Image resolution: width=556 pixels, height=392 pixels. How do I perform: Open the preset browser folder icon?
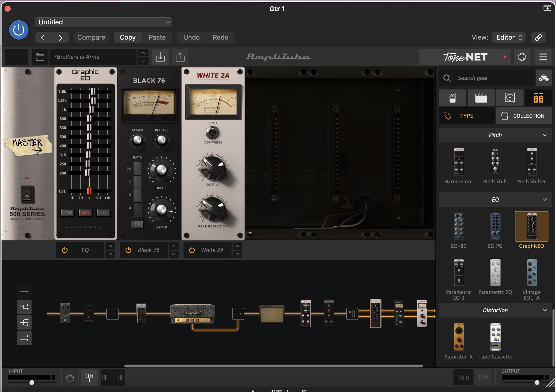coord(40,57)
